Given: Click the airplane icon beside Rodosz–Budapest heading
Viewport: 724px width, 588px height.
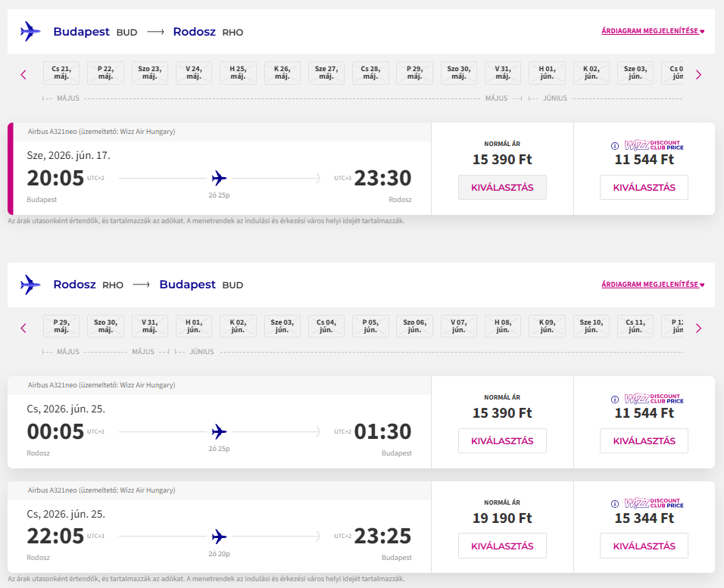Looking at the screenshot, I should click(30, 285).
